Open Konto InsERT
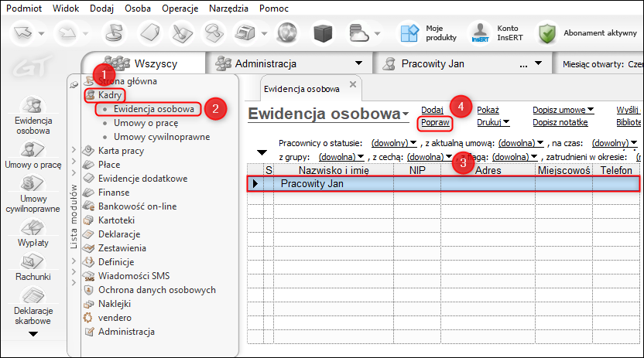This screenshot has height=358, width=644. pos(497,32)
